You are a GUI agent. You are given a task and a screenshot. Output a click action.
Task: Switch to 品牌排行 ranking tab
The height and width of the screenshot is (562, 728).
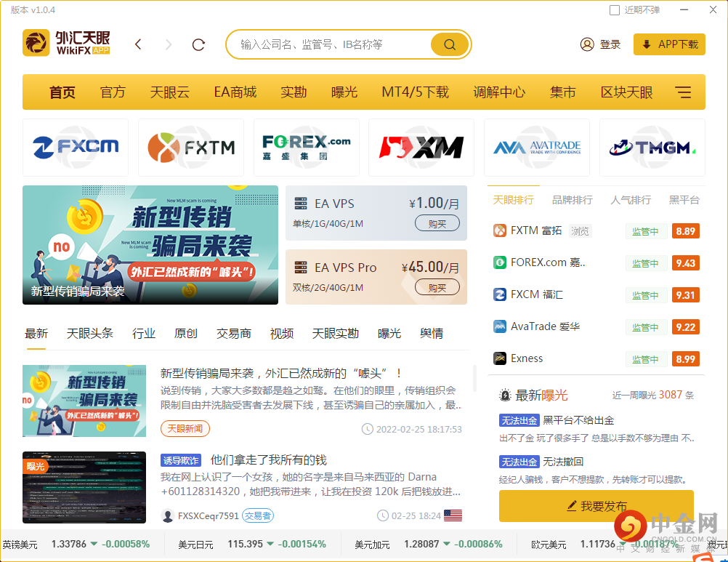point(572,200)
